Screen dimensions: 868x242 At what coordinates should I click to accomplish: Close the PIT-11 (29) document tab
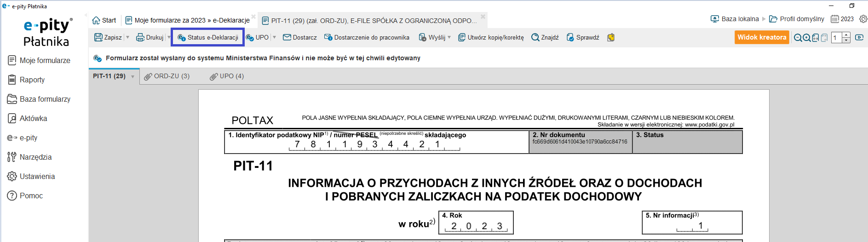tap(483, 16)
